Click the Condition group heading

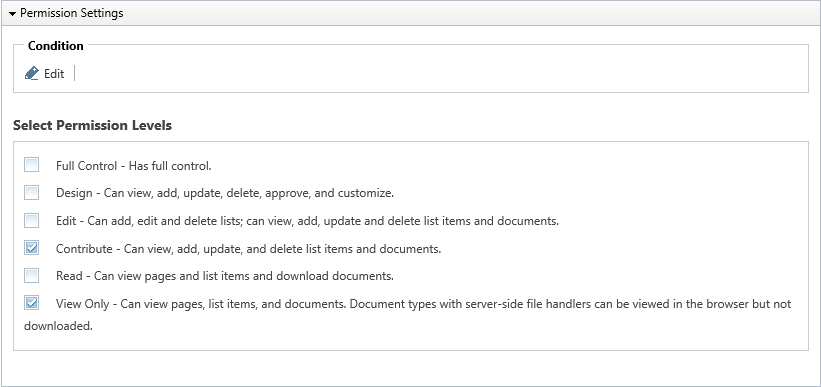pyautogui.click(x=56, y=46)
